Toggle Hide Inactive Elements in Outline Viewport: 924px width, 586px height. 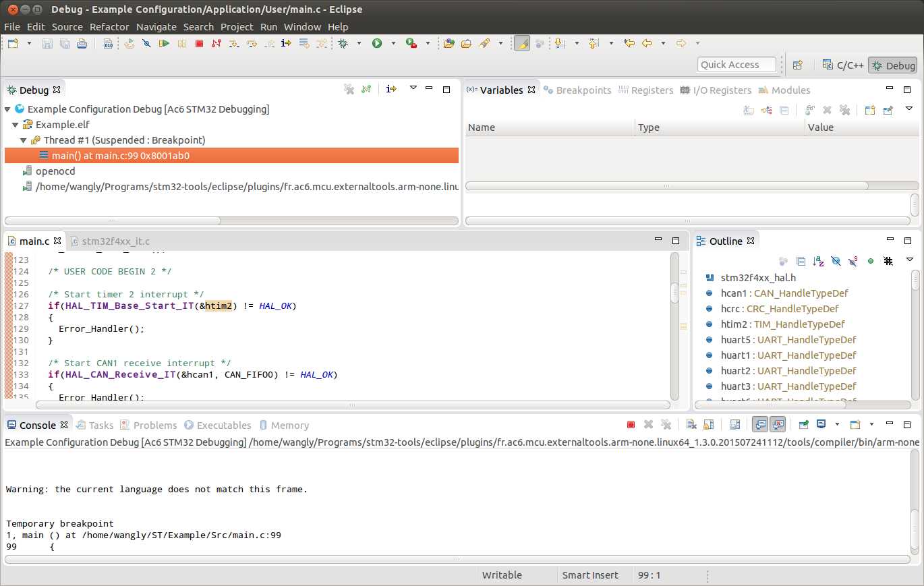click(888, 260)
